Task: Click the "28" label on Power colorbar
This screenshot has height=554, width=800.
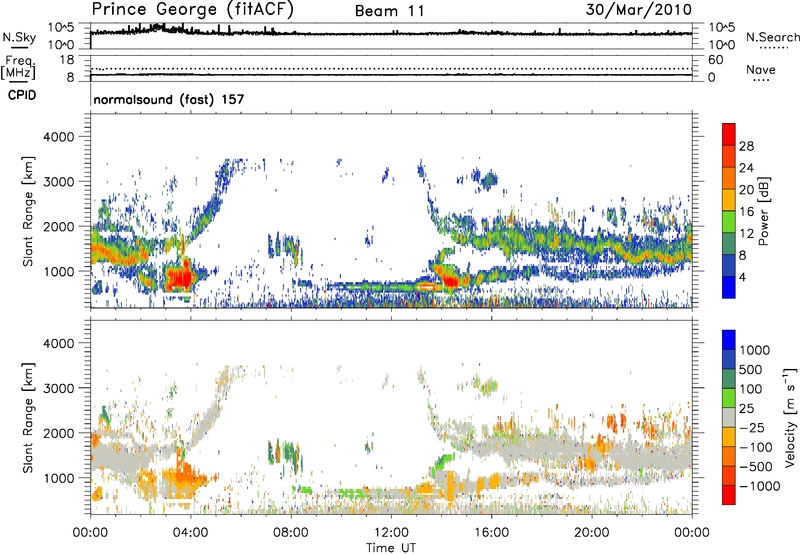Action: pos(746,146)
